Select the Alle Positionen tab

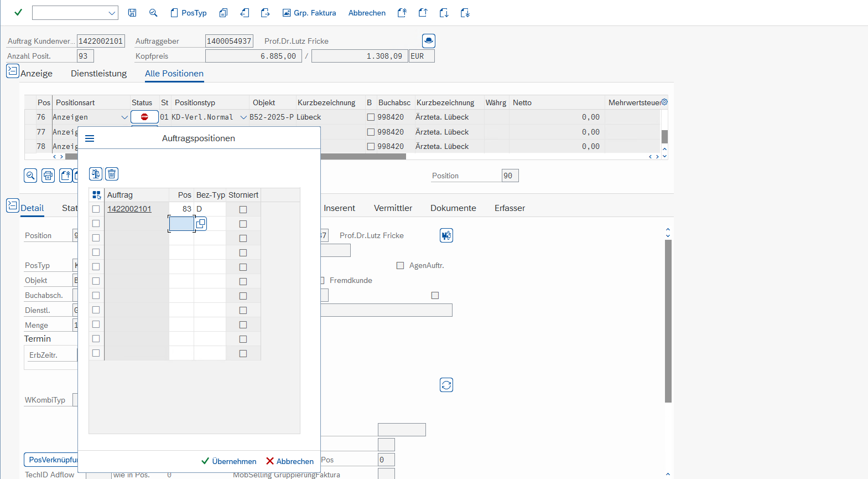pyautogui.click(x=174, y=74)
